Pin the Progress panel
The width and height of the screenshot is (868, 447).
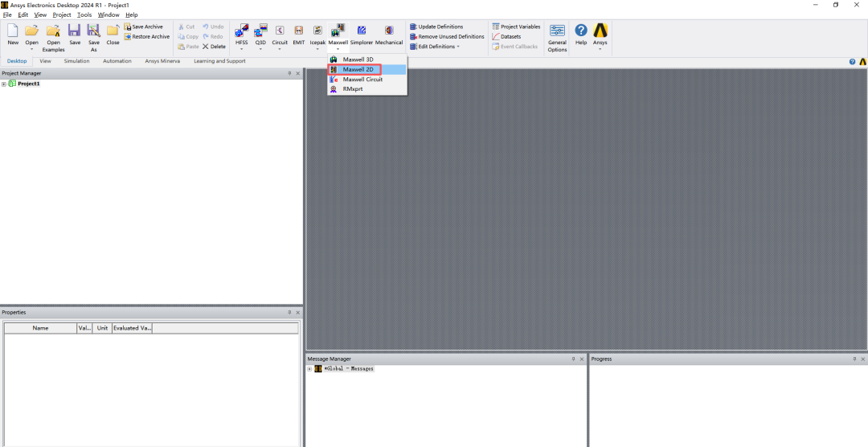(x=854, y=359)
